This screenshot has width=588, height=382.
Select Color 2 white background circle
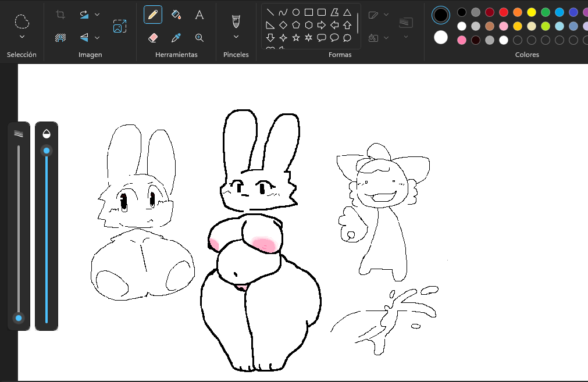(x=441, y=37)
